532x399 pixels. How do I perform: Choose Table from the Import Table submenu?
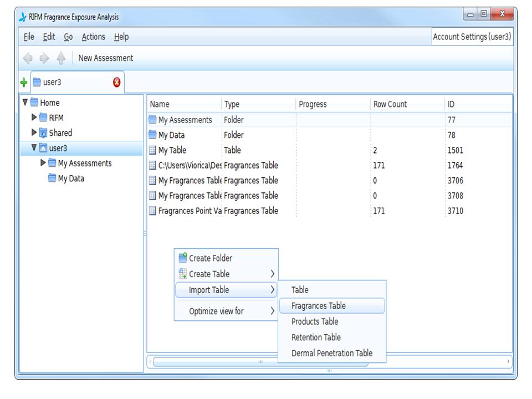[x=332, y=290]
